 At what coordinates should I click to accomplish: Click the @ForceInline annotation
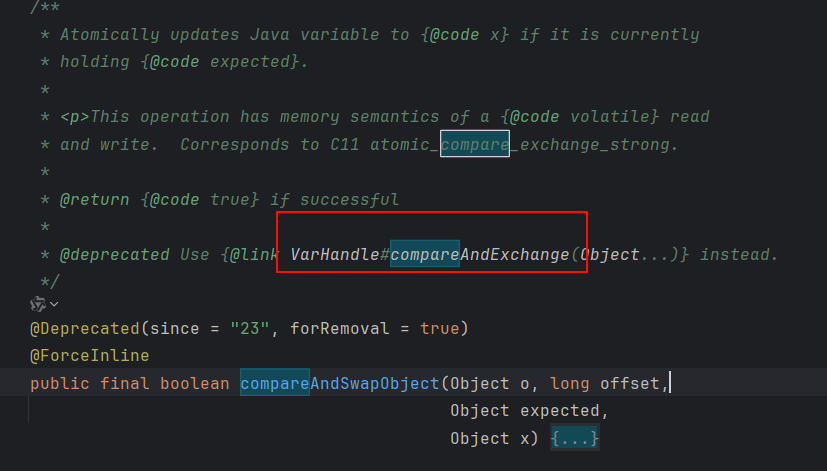(x=90, y=355)
